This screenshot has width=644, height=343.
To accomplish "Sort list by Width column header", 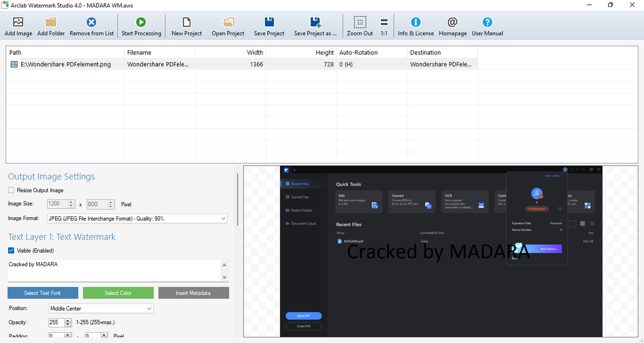I will click(x=230, y=52).
